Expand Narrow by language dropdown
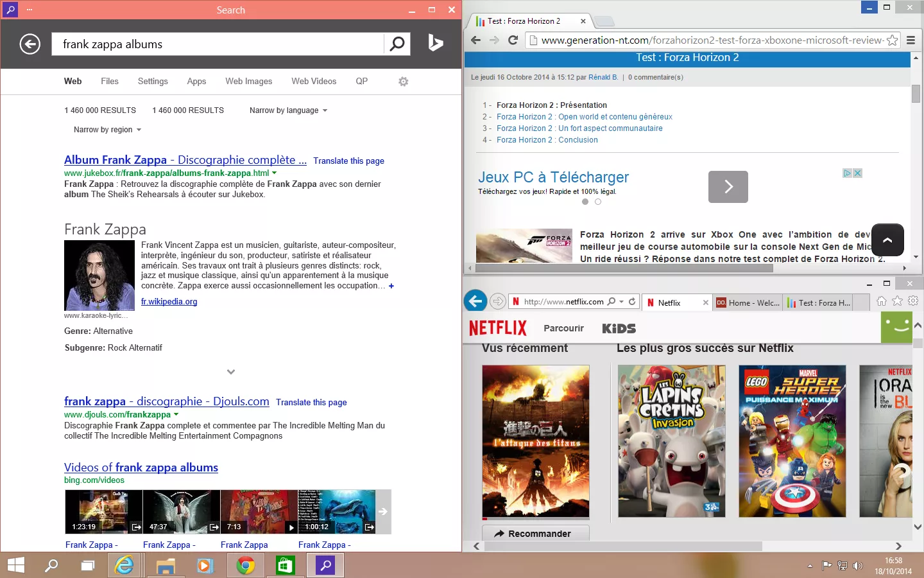This screenshot has height=578, width=924. [x=288, y=110]
